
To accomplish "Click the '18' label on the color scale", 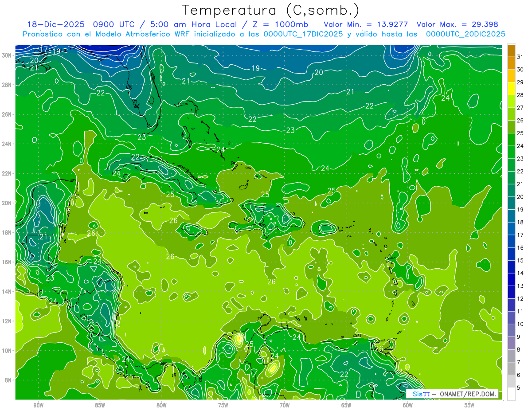I will click(x=520, y=223).
